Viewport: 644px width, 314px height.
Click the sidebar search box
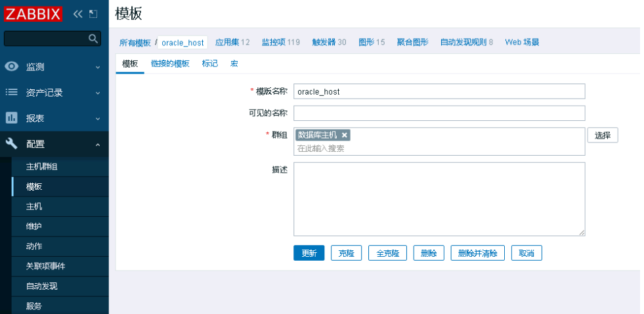[52, 39]
